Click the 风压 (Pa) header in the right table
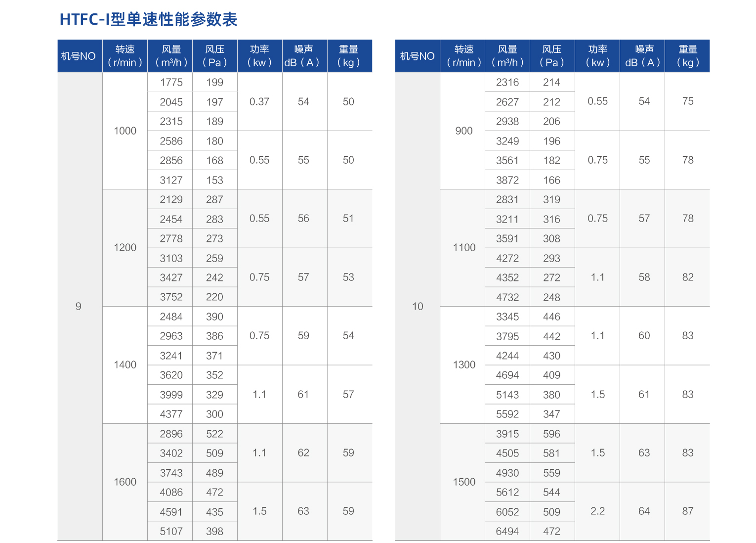The height and width of the screenshot is (543, 756). coord(551,56)
